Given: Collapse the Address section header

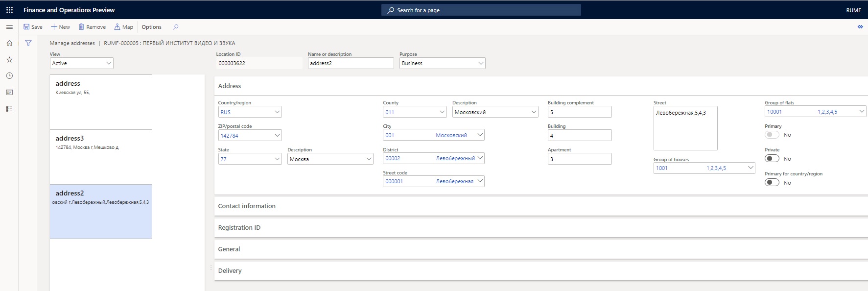Looking at the screenshot, I should coord(541,86).
